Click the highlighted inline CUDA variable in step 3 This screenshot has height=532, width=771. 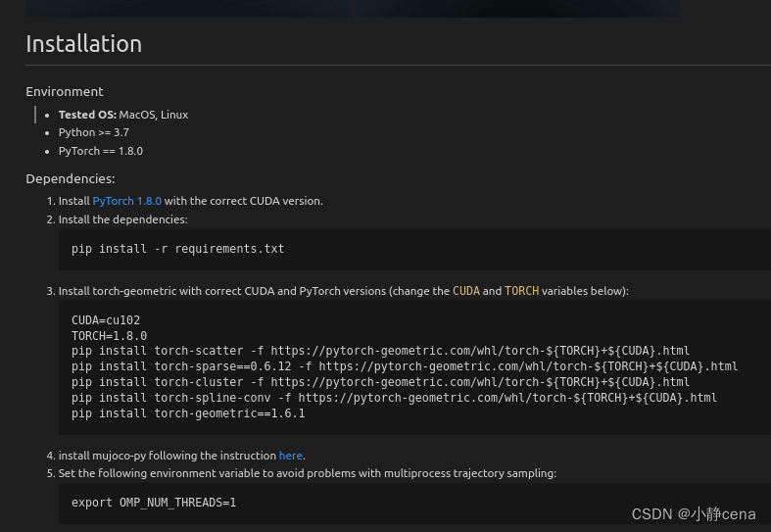pyautogui.click(x=466, y=291)
